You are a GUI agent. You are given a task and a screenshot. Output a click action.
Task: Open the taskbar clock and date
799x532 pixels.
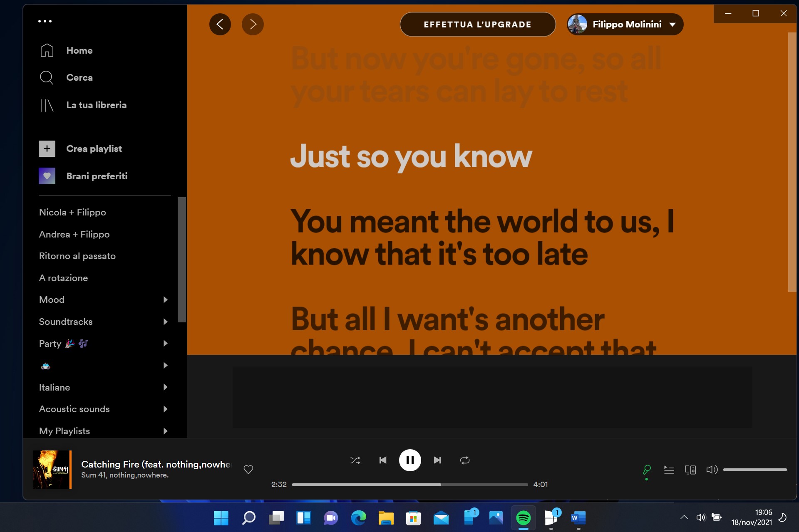(x=752, y=517)
